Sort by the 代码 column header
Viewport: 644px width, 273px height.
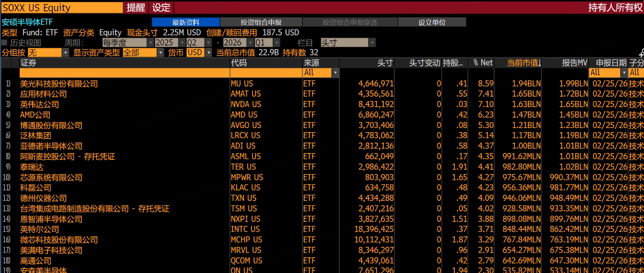[266, 63]
